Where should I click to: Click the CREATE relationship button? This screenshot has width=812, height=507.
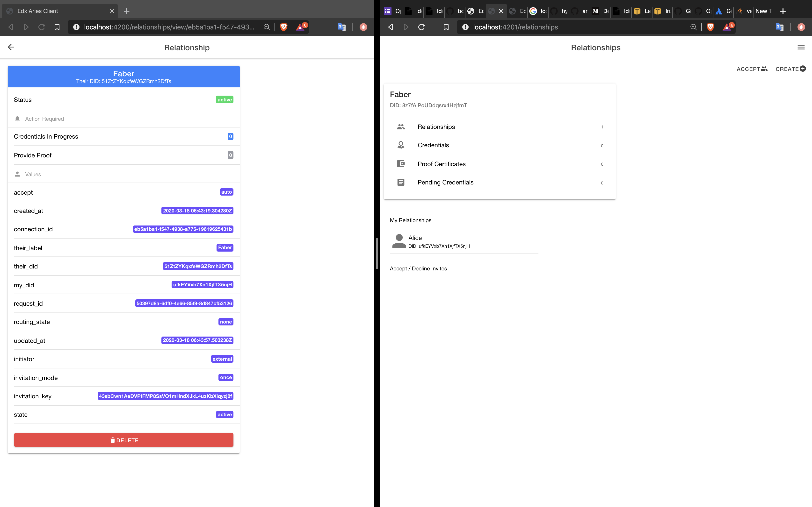[x=790, y=69]
